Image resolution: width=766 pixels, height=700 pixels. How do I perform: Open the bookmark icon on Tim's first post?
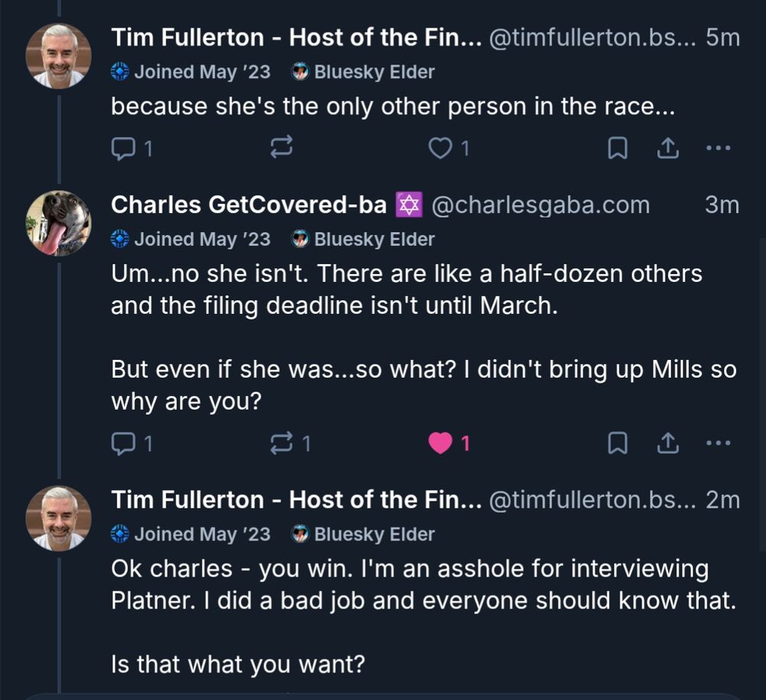click(619, 148)
